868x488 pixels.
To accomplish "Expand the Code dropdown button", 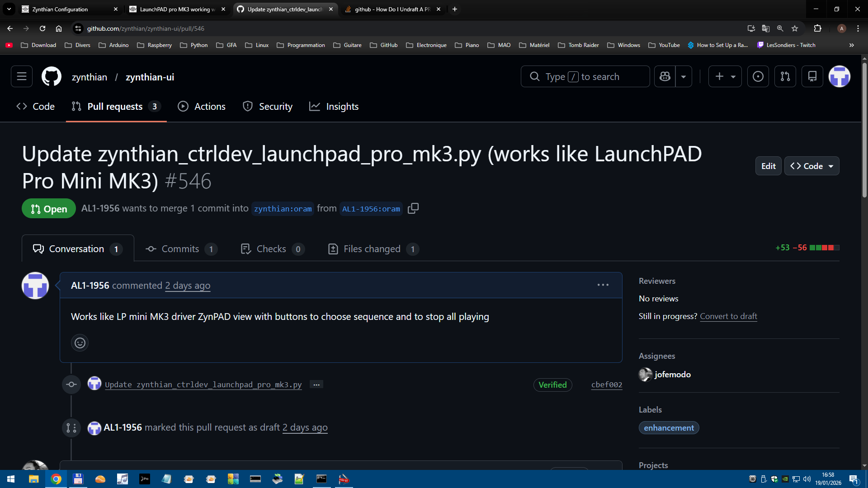I will point(812,166).
